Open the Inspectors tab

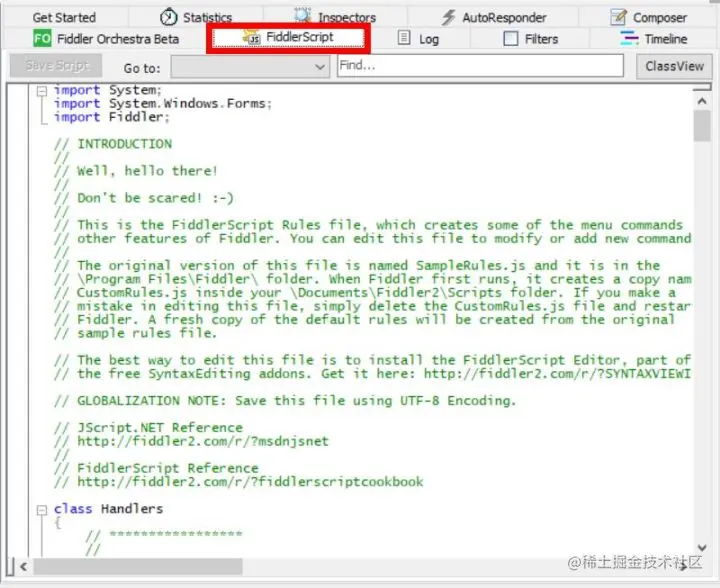(x=335, y=17)
